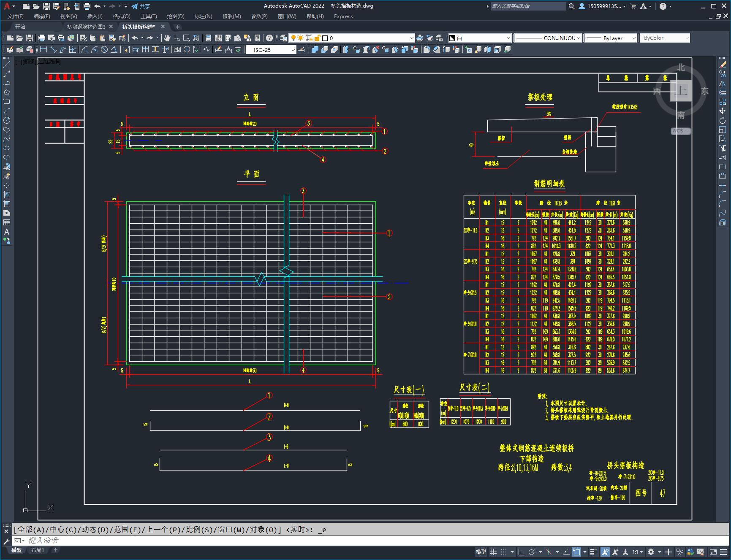Select the Aligned dimension tool
731x560 pixels.
53,50
